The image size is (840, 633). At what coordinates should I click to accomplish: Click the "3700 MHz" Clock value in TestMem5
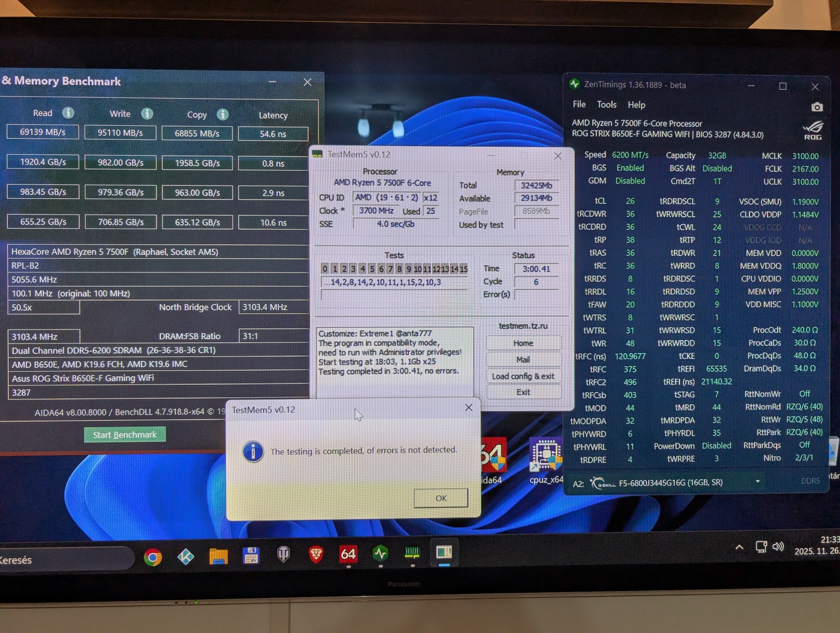pyautogui.click(x=376, y=210)
